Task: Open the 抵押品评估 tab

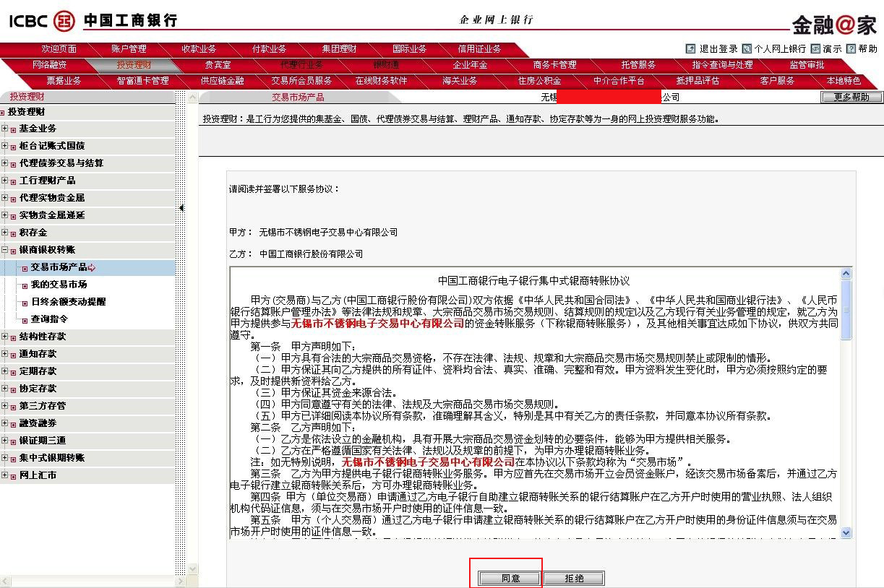Action: [x=698, y=81]
